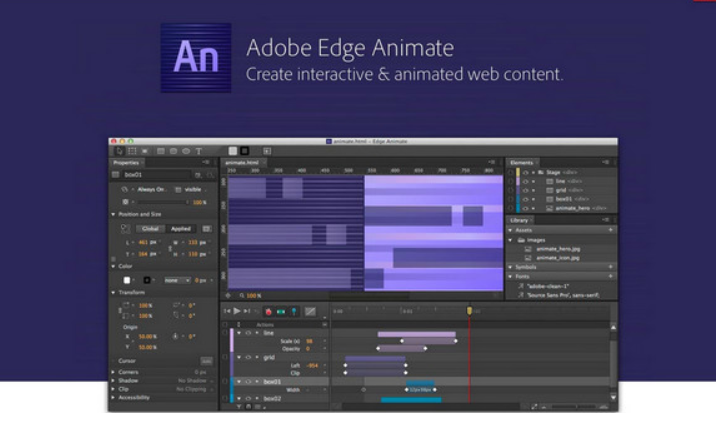This screenshot has width=716, height=428.
Task: Jump to timeline end
Action: [247, 311]
